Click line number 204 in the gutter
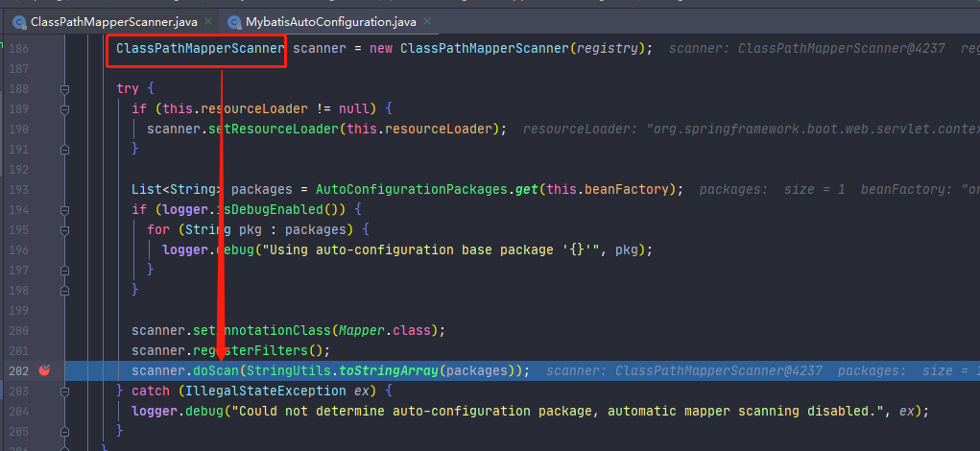 tap(19, 411)
